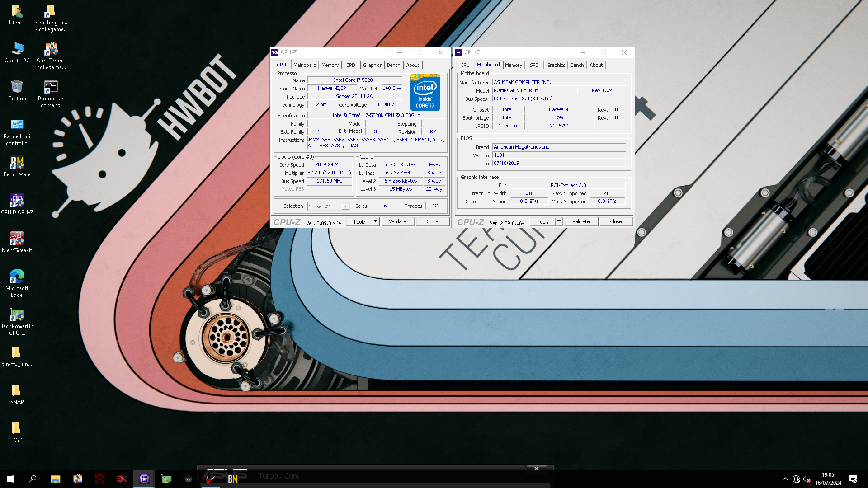This screenshot has height=488, width=868.
Task: Open the Utente folder icon on desktop
Action: point(17,14)
